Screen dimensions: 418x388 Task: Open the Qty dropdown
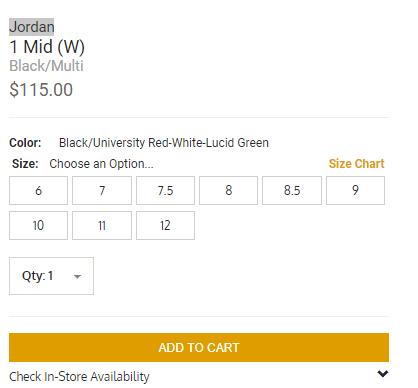click(51, 276)
